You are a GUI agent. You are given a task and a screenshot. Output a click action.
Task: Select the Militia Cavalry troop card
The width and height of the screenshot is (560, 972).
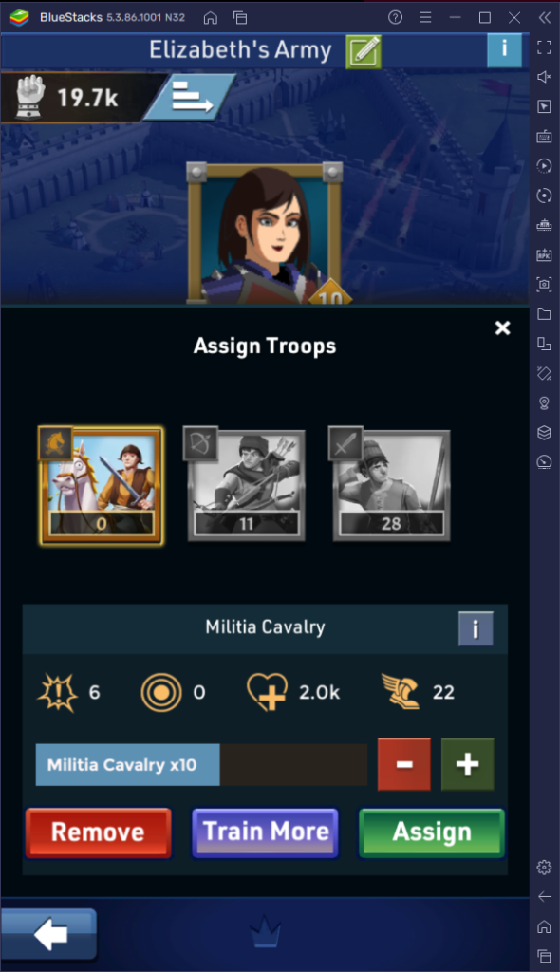(x=102, y=485)
